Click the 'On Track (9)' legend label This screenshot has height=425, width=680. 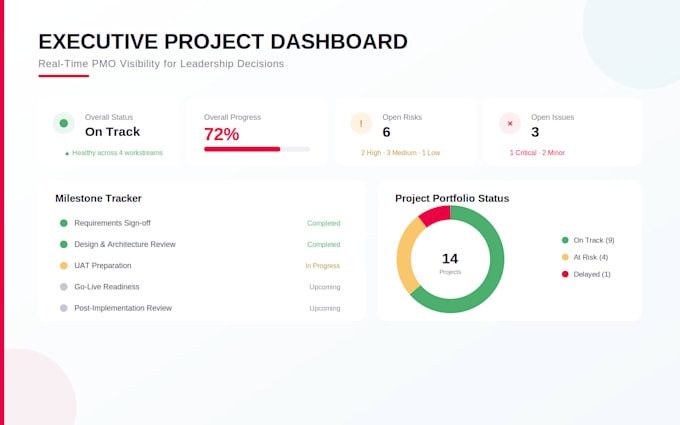point(594,240)
